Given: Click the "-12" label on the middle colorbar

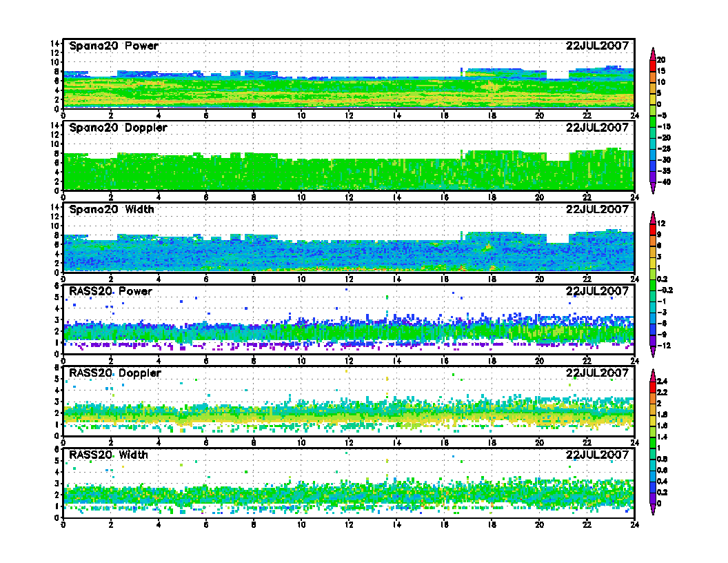Looking at the screenshot, I should 664,346.
